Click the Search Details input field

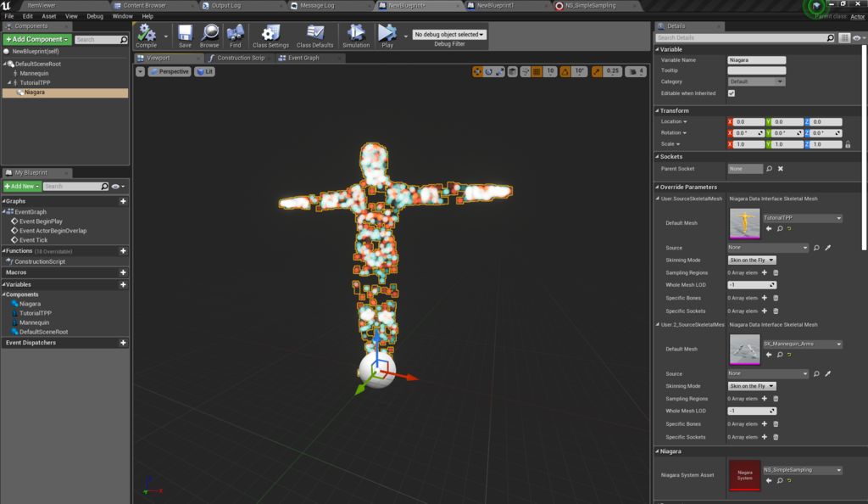pos(745,38)
